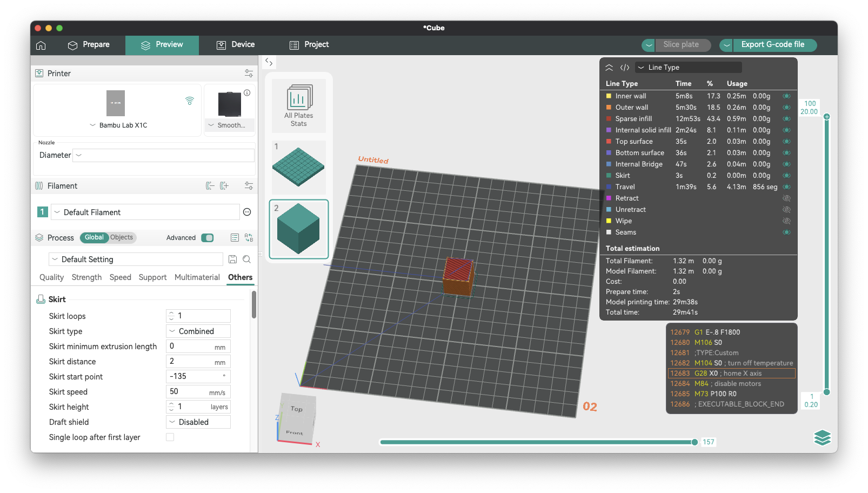Open the Line Type view dropdown
Viewport: 868px width, 493px height.
(x=688, y=68)
